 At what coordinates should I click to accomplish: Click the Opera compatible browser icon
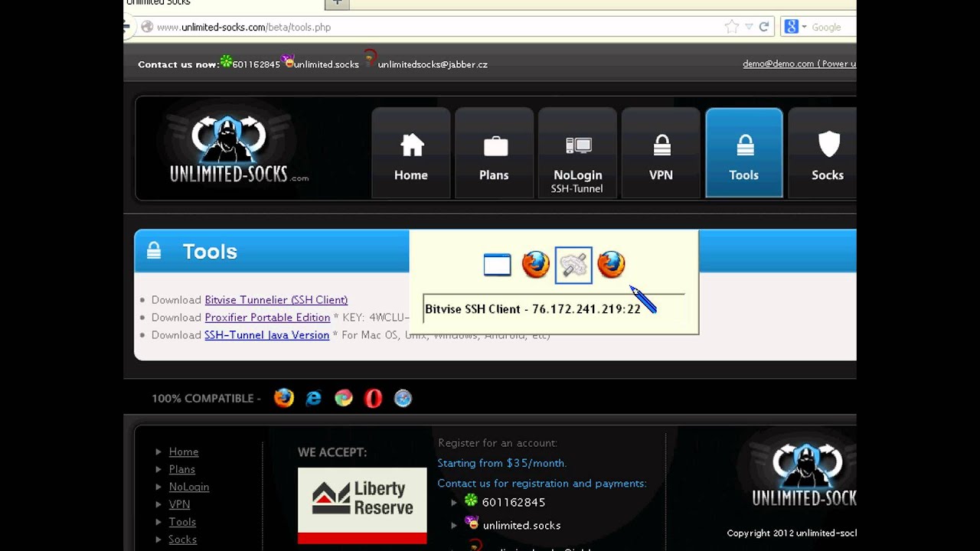coord(373,398)
